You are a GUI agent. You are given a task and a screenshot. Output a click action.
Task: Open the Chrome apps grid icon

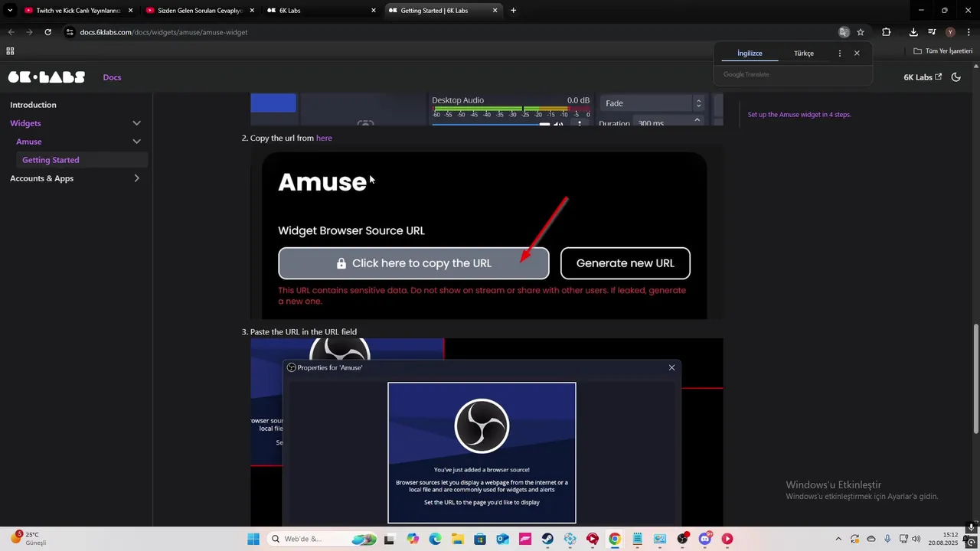pyautogui.click(x=10, y=51)
